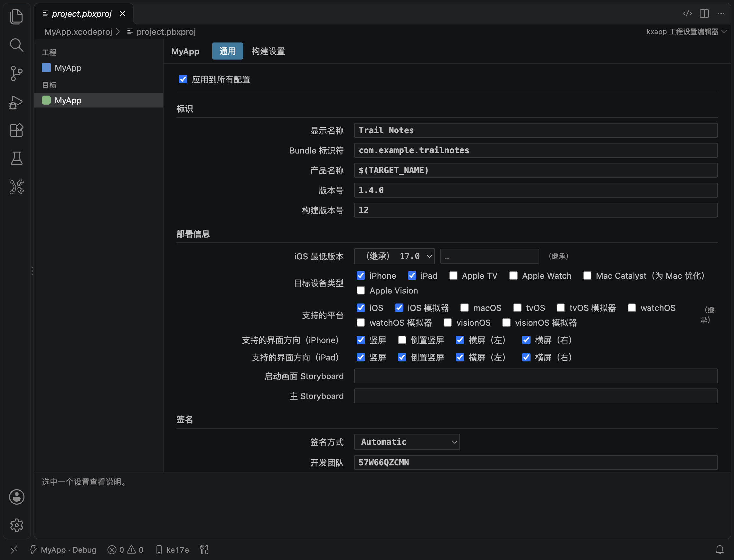Open Run and Debug view
Screen dimensions: 734x560
pyautogui.click(x=16, y=102)
